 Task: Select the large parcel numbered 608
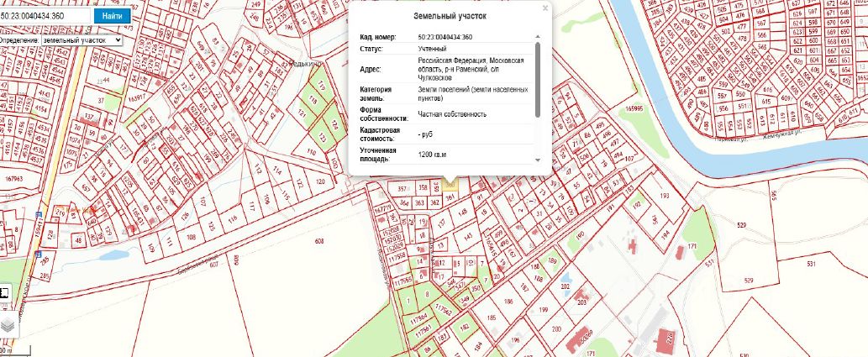(x=319, y=242)
